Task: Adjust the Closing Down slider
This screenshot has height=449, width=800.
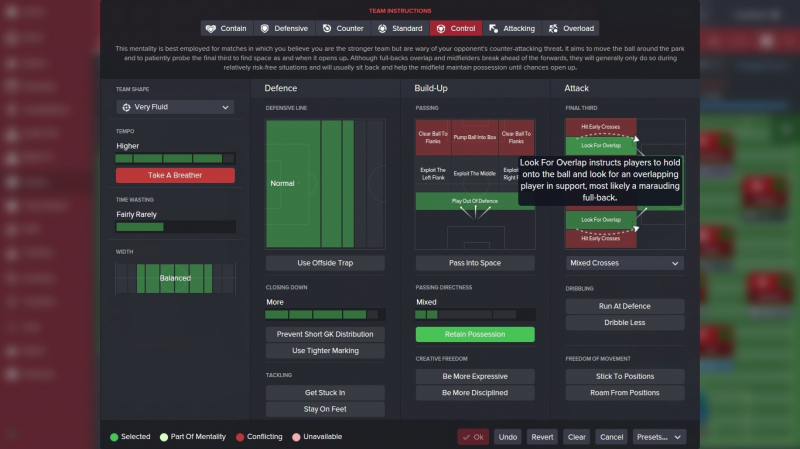Action: point(325,315)
